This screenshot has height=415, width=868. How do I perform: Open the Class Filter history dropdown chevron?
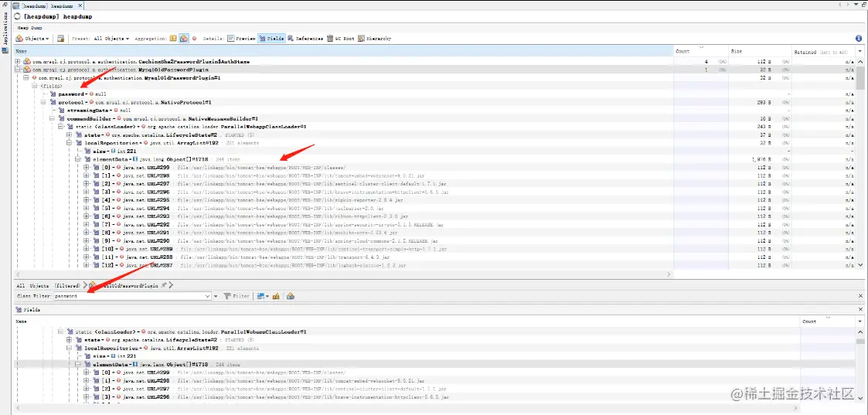pyautogui.click(x=208, y=297)
